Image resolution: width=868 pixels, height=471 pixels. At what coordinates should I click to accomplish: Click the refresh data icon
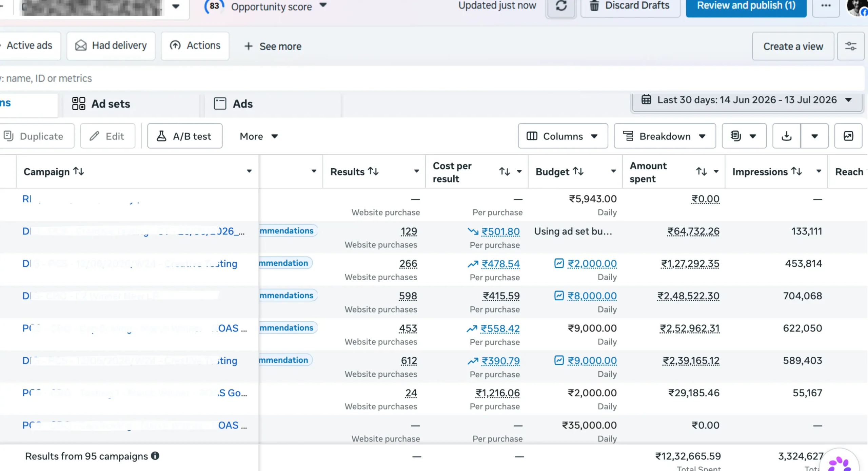(561, 6)
